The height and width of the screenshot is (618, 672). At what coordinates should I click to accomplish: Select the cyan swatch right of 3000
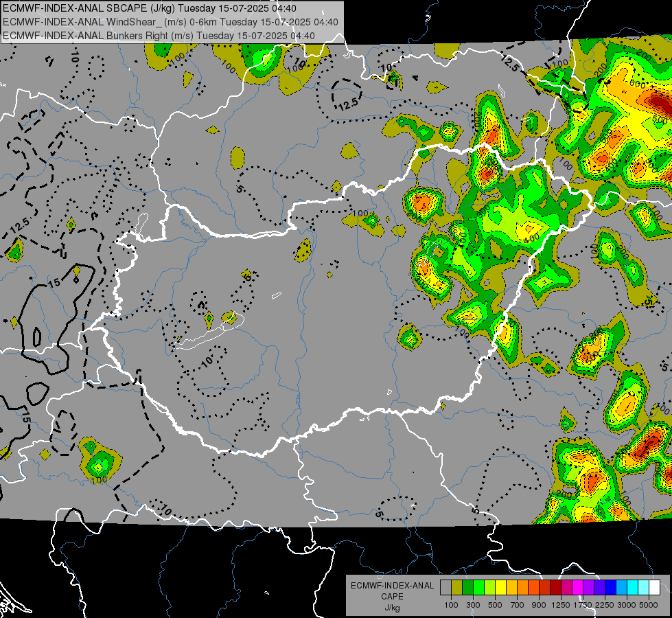click(633, 587)
